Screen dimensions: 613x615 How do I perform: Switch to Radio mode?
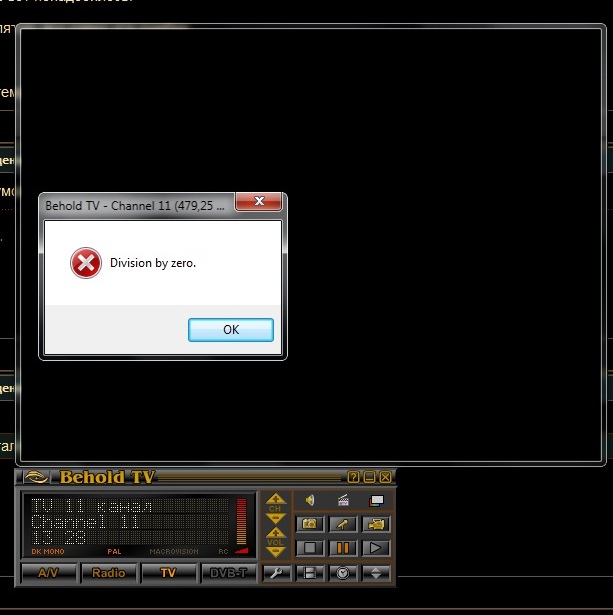(x=108, y=573)
